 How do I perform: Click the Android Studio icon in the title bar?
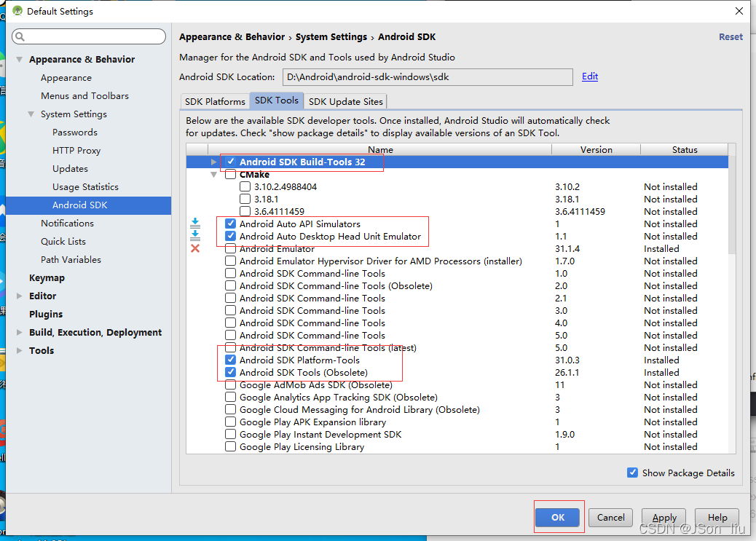(x=17, y=11)
